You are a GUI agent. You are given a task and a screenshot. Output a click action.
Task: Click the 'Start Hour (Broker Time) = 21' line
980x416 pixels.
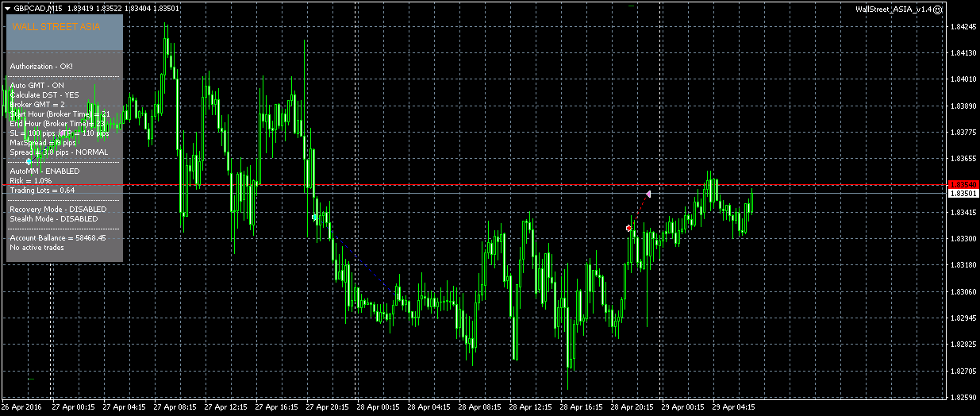60,114
